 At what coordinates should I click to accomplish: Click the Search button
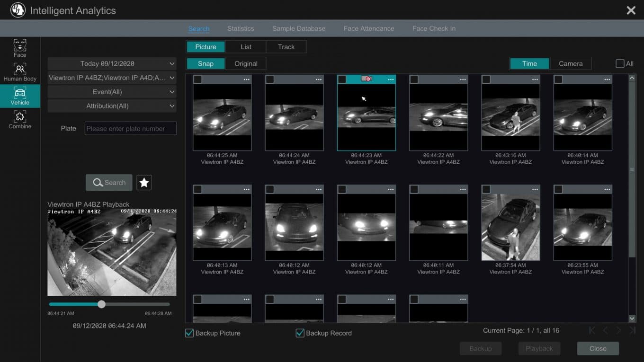(x=109, y=182)
